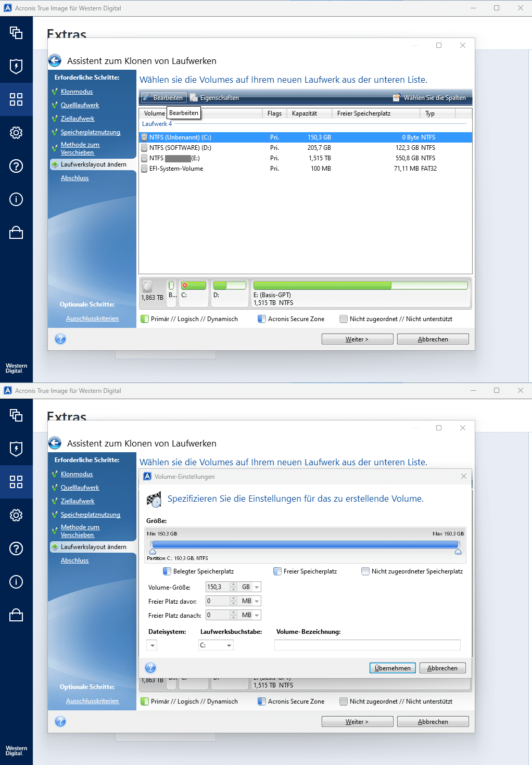Sort by Kapazität column header
This screenshot has height=765, width=532.
point(310,113)
